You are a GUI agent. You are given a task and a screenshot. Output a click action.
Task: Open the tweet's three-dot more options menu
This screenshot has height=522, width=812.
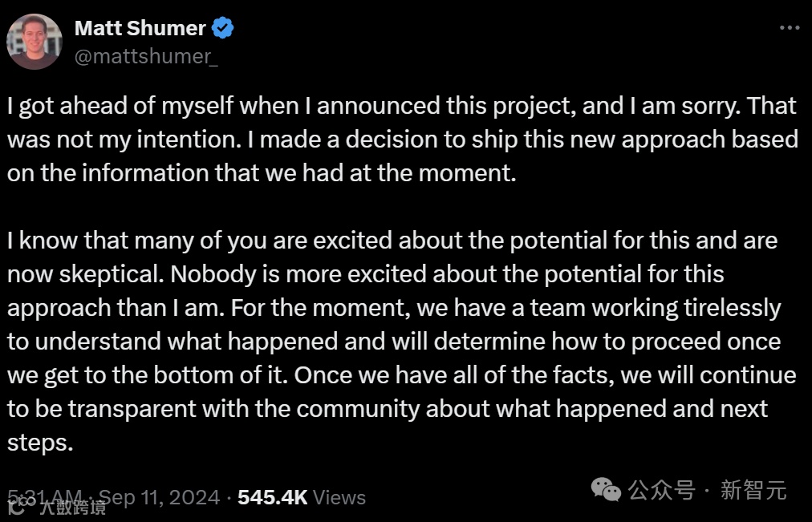coord(790,28)
